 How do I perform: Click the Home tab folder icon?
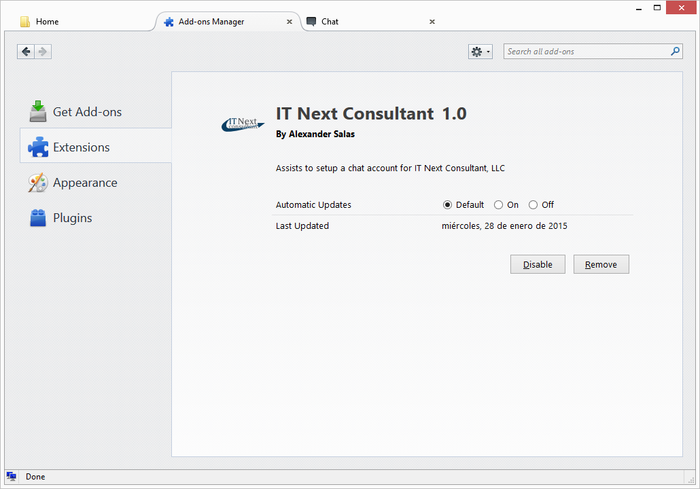[25, 21]
